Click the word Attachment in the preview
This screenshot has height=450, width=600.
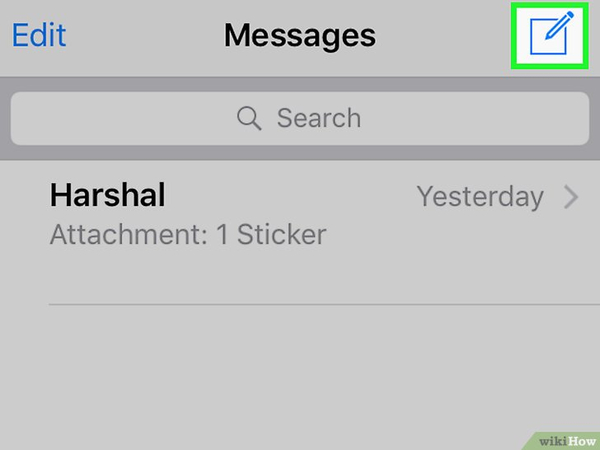coord(129,234)
